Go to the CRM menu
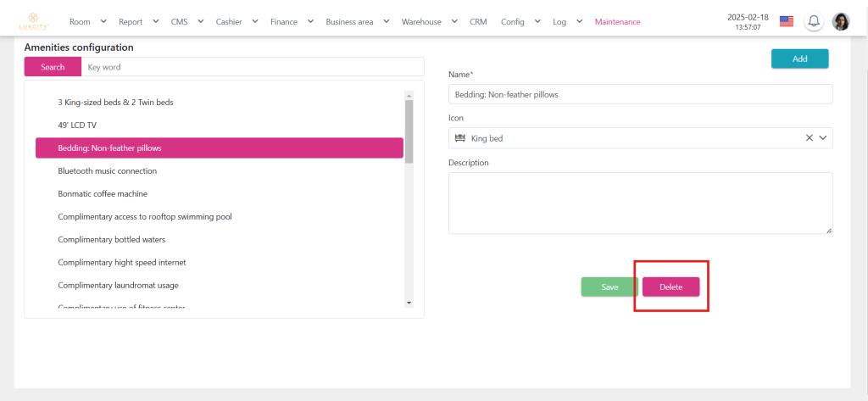Screen dimensions: 868x401 (x=478, y=22)
